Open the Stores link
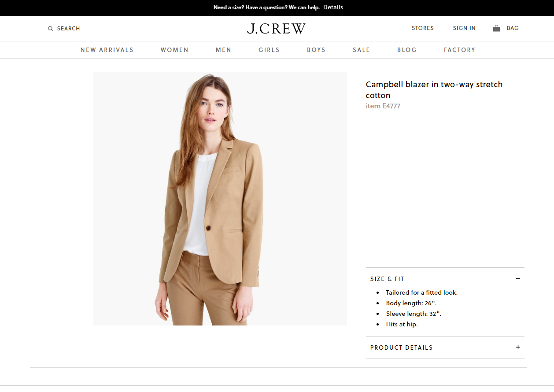 click(423, 28)
